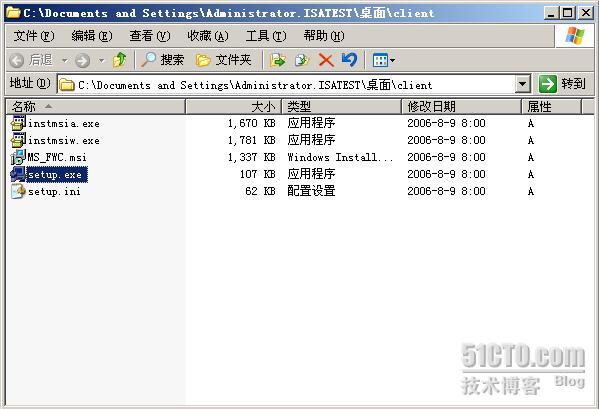Select instmsiw.exe file icon

[18, 140]
